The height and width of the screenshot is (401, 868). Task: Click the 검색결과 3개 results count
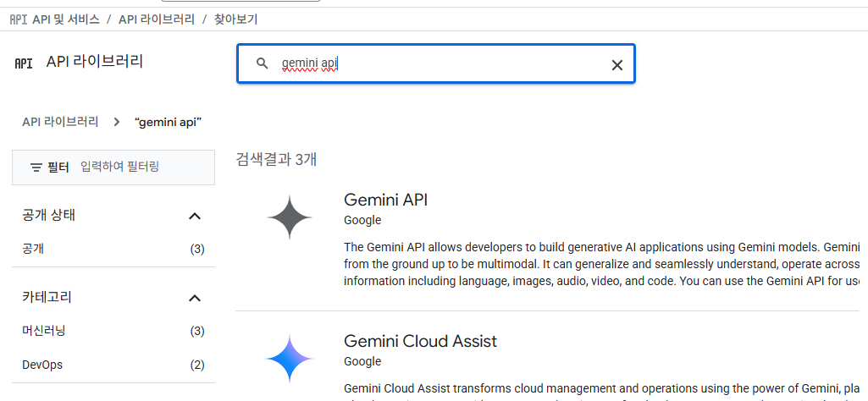[x=276, y=159]
